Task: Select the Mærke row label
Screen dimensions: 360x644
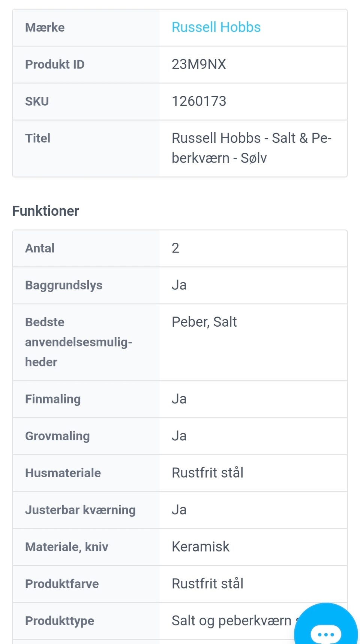Action: (45, 27)
